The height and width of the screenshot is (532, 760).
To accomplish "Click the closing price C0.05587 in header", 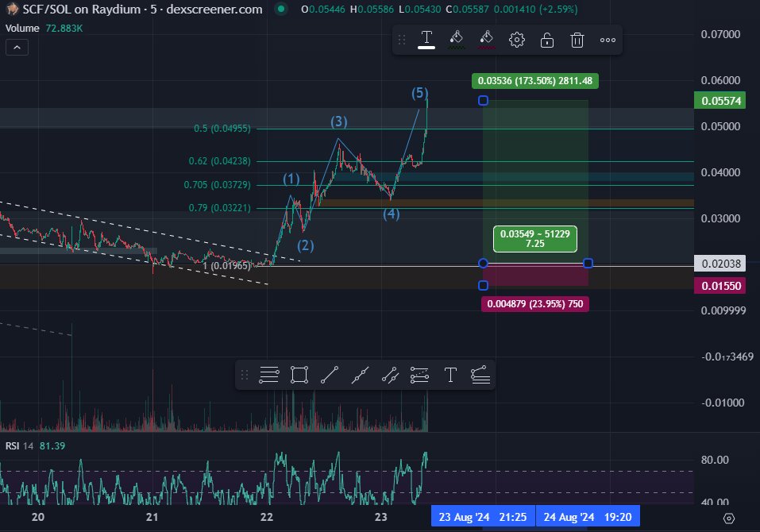I will point(467,10).
